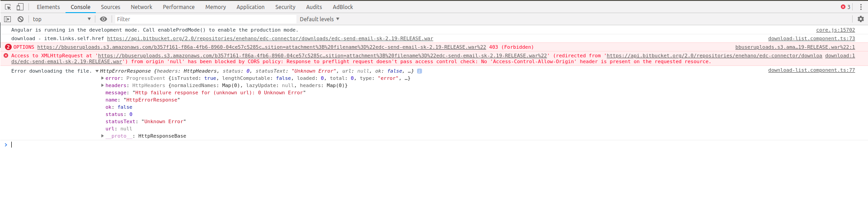The image size is (868, 222).
Task: Switch to the Memory tab
Action: pos(216,7)
